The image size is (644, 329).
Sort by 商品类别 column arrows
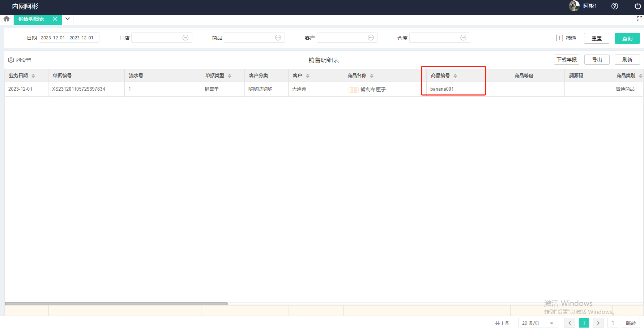(x=640, y=76)
